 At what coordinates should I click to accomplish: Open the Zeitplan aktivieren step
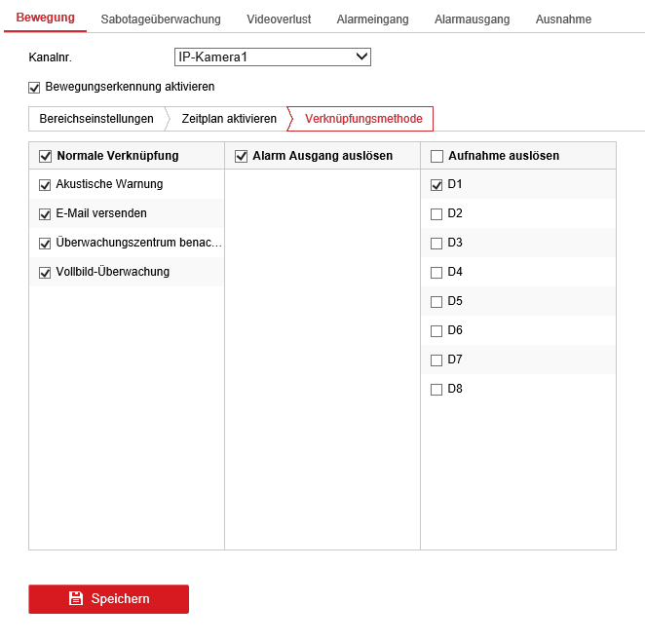229,119
